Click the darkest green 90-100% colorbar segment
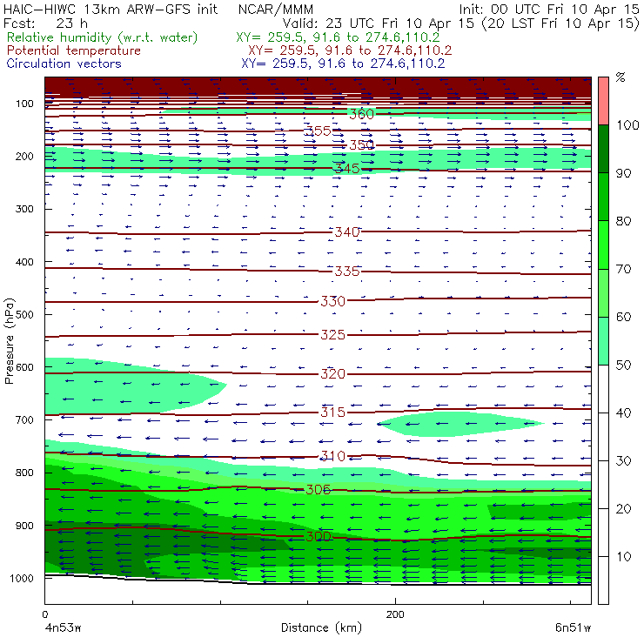Image resolution: width=644 pixels, height=644 pixels. pyautogui.click(x=603, y=149)
